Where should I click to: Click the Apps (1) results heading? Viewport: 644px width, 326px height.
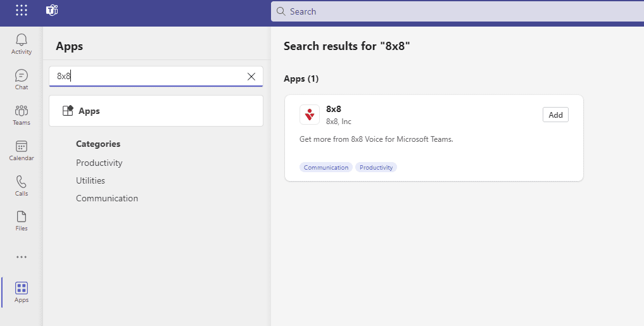pyautogui.click(x=301, y=78)
